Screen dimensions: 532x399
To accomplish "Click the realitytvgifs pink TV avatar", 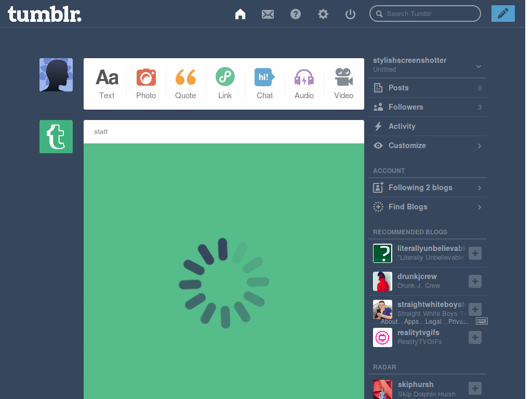I will coord(382,337).
